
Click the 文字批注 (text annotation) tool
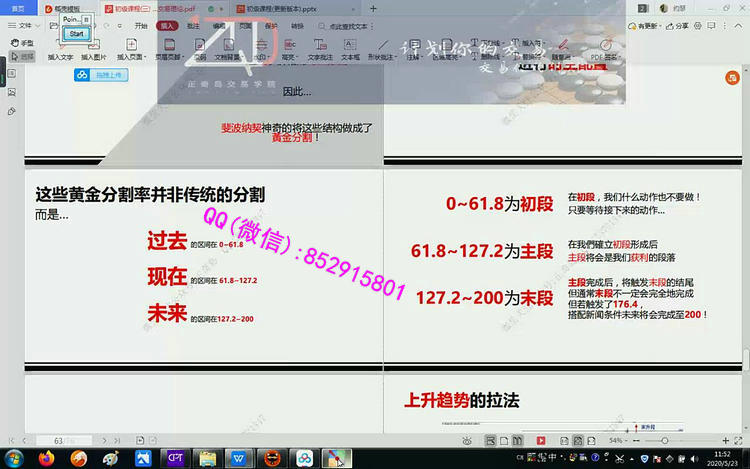320,50
